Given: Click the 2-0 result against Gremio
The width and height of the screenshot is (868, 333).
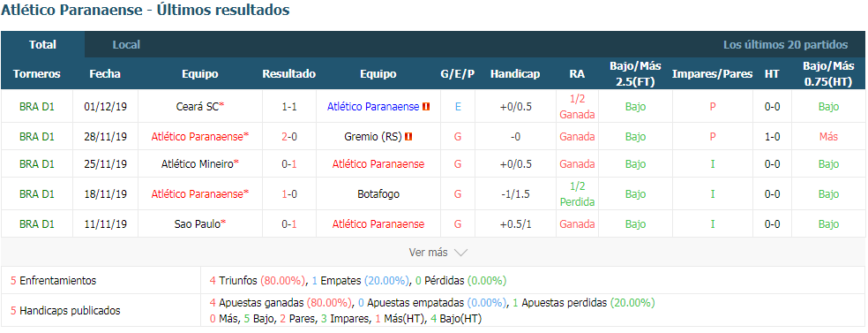Looking at the screenshot, I should [x=289, y=136].
